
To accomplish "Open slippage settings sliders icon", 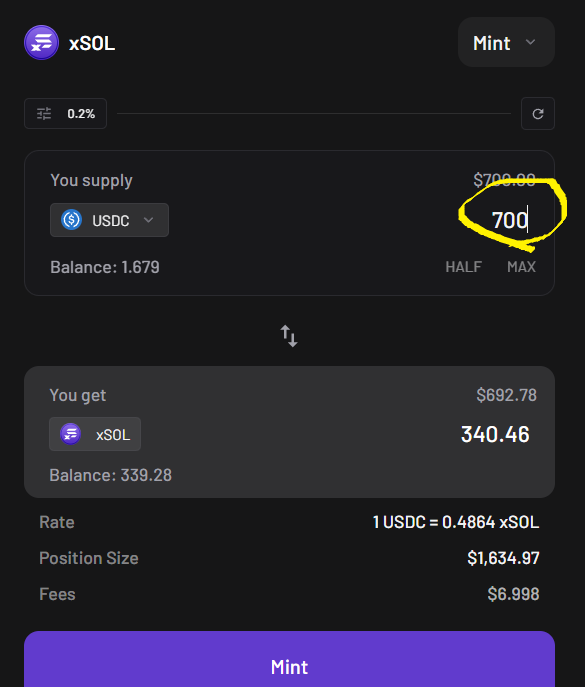I will click(x=44, y=114).
